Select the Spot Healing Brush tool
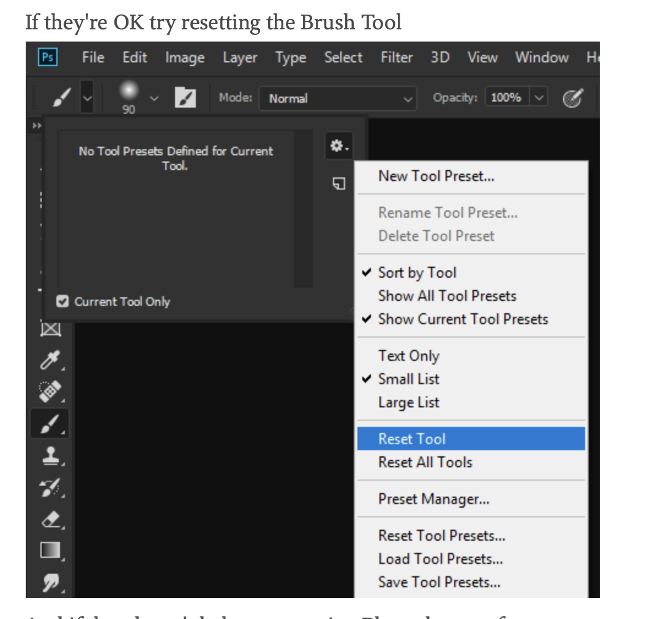The width and height of the screenshot is (672, 619). pos(50,391)
